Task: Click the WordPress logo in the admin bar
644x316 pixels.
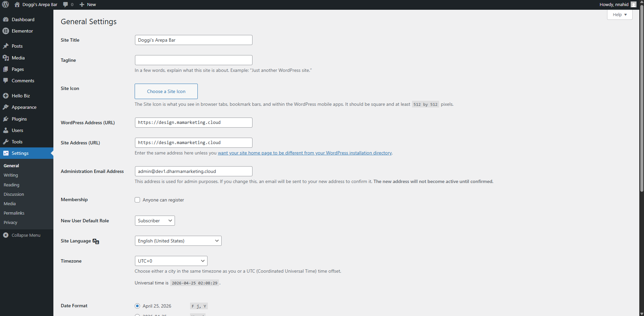Action: pos(5,4)
